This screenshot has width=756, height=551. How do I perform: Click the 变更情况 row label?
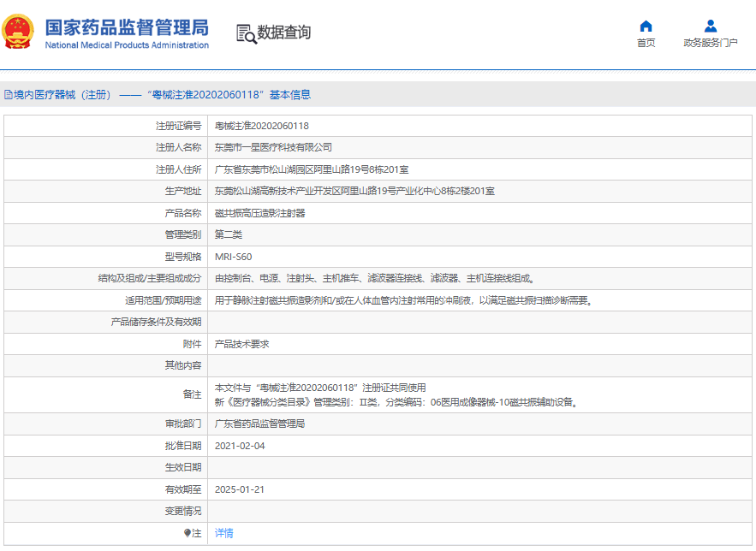click(183, 511)
